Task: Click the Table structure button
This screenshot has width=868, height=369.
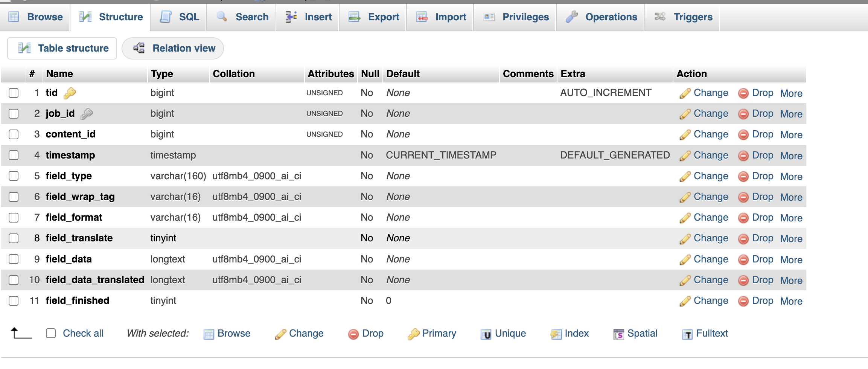Action: (x=62, y=48)
